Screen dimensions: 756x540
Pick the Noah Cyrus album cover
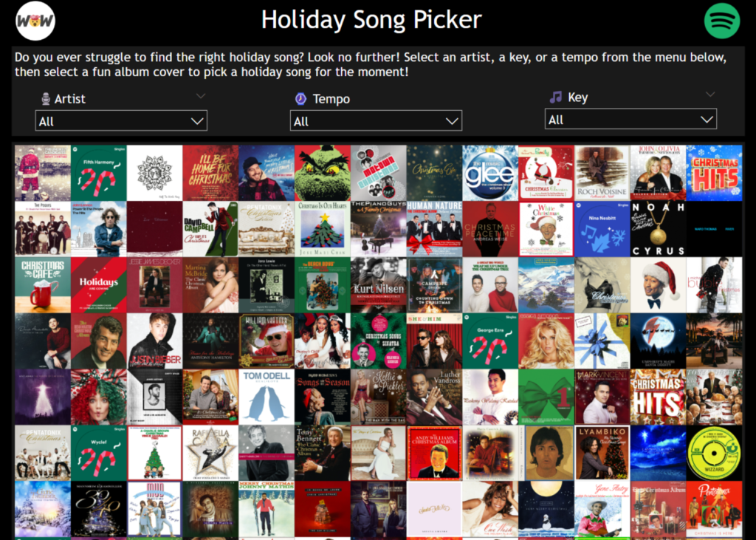(x=658, y=229)
